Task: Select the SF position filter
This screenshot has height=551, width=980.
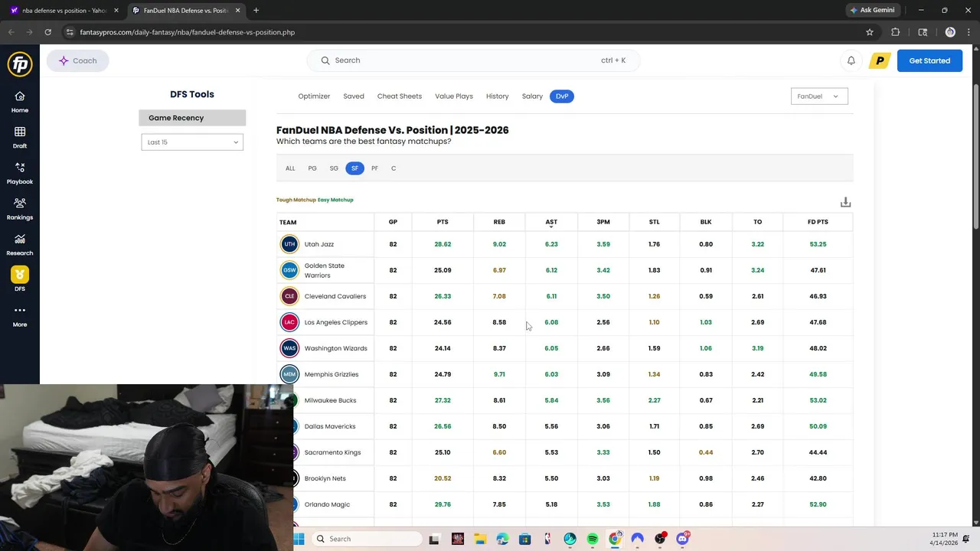Action: (x=354, y=168)
